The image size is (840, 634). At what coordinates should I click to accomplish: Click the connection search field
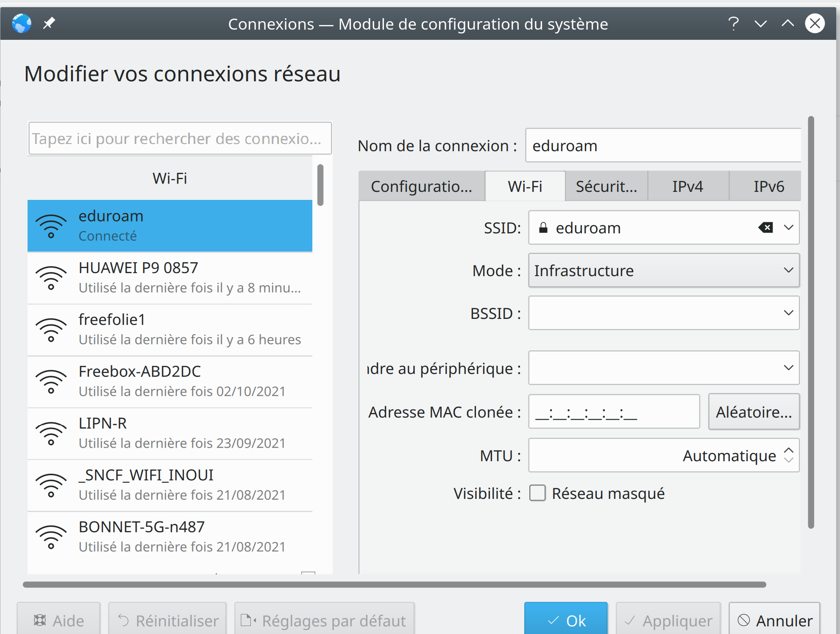pyautogui.click(x=180, y=138)
